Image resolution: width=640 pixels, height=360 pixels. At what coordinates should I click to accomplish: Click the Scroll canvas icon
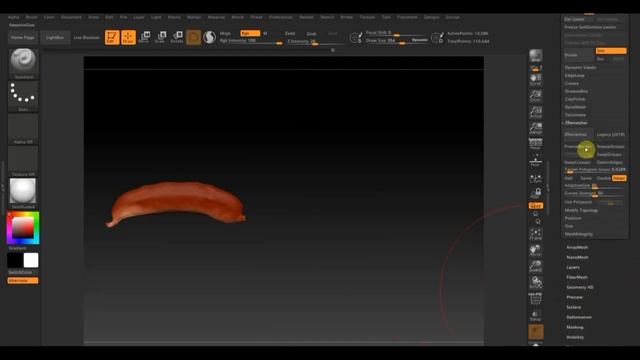pos(536,80)
